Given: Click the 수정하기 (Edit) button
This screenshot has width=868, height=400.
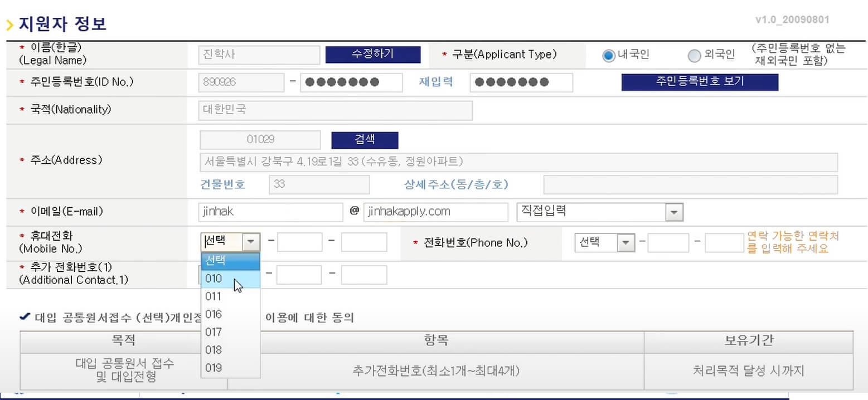Looking at the screenshot, I should coord(373,55).
